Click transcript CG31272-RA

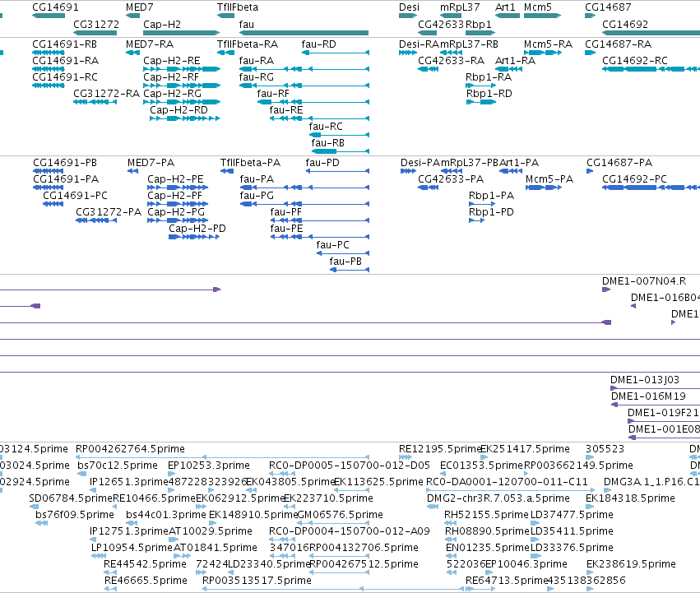(x=95, y=102)
